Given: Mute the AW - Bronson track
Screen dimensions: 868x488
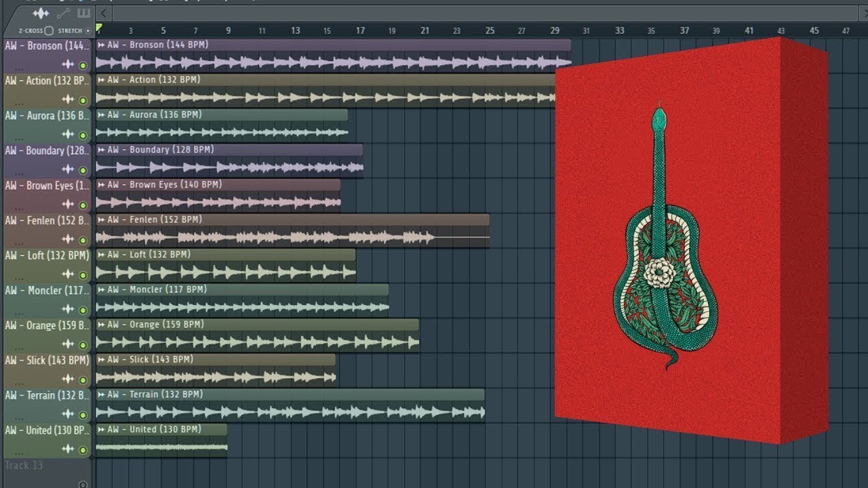Looking at the screenshot, I should pos(83,66).
